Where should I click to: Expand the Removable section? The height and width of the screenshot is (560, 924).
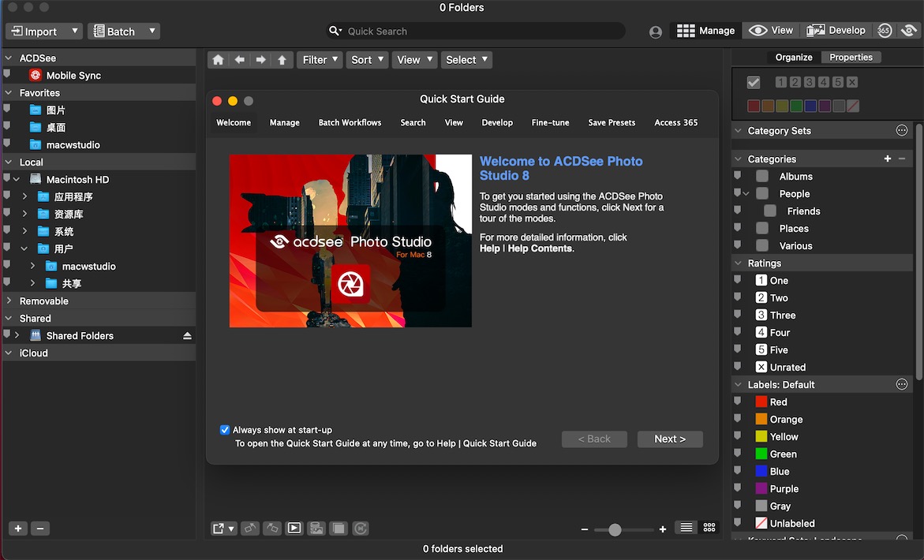click(x=9, y=301)
